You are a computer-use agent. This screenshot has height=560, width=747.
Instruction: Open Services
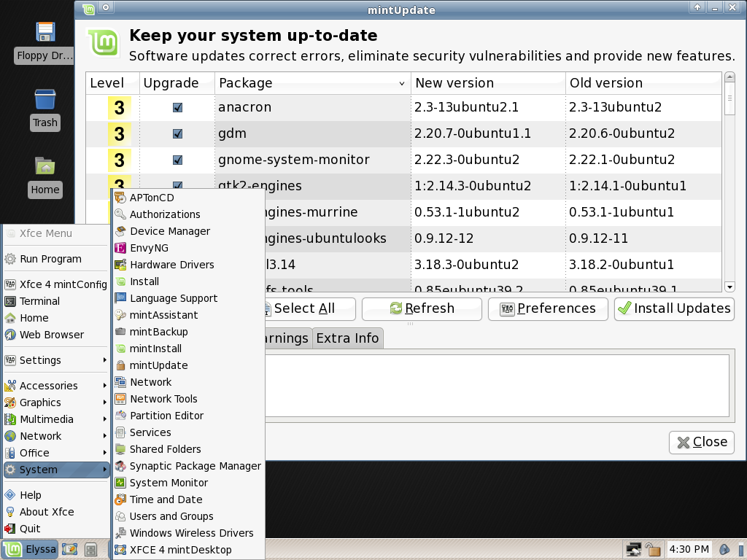point(188,432)
